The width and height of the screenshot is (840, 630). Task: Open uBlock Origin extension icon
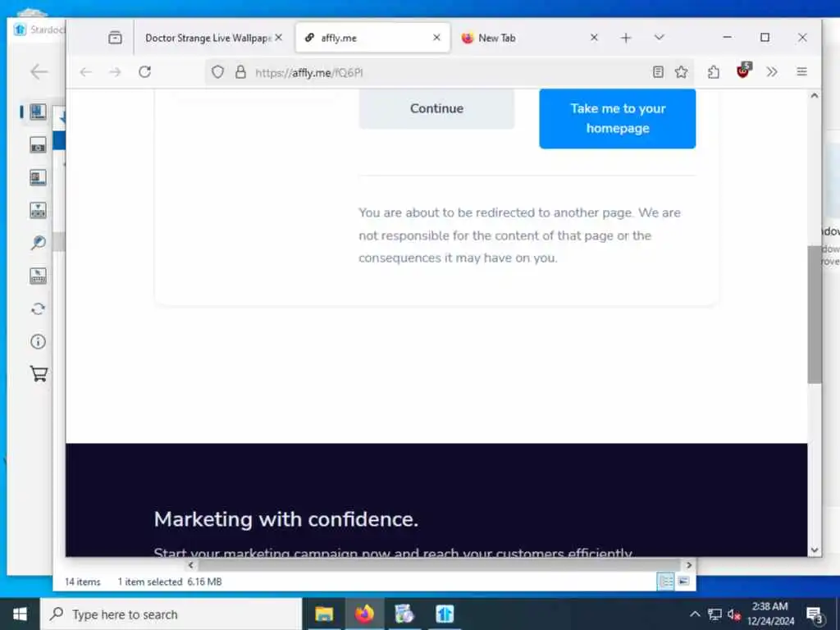743,71
